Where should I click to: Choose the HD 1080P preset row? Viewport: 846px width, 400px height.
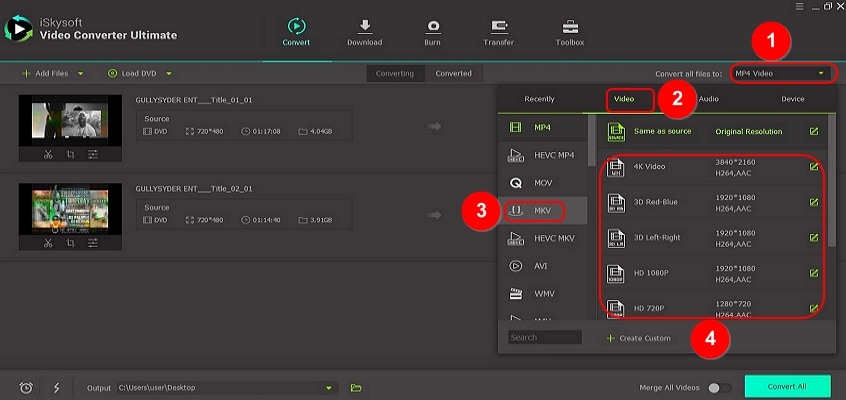coord(714,273)
